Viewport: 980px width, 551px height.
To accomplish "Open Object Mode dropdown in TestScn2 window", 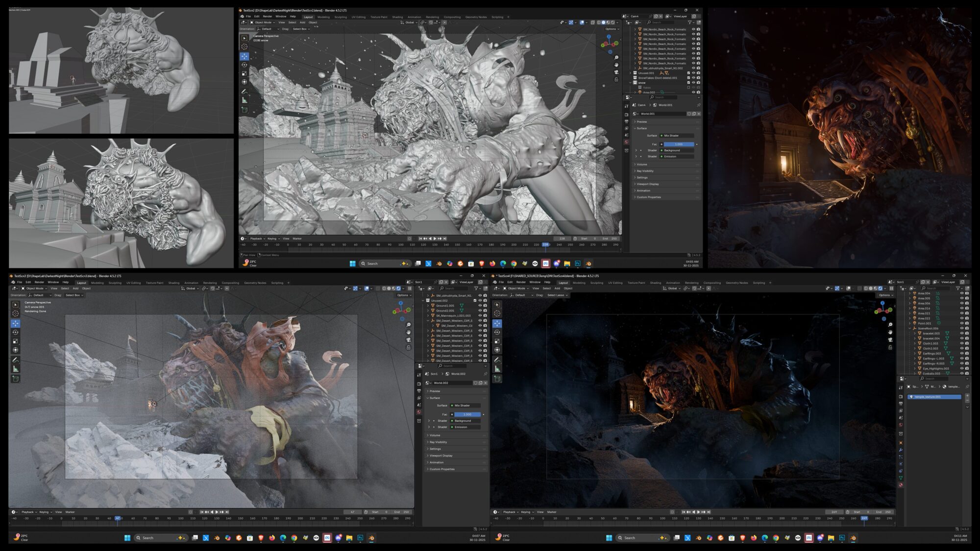I will click(x=262, y=23).
